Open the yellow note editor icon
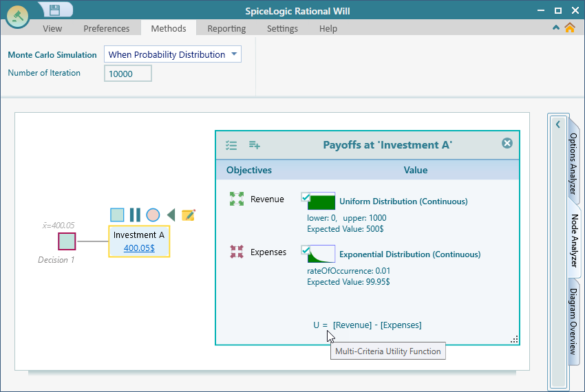 188,215
